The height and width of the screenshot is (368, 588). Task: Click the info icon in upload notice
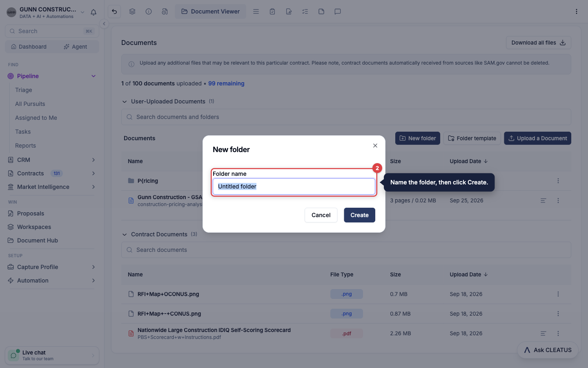coord(131,64)
